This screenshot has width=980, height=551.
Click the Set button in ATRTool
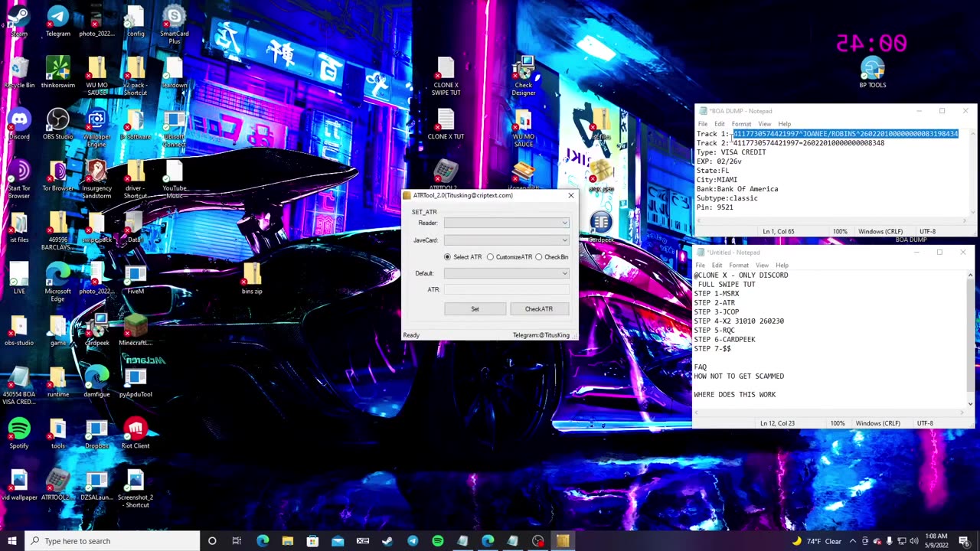(x=475, y=309)
